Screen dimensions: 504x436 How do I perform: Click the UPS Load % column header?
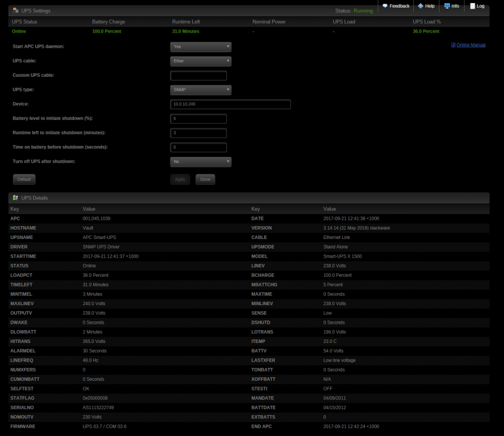tap(427, 22)
